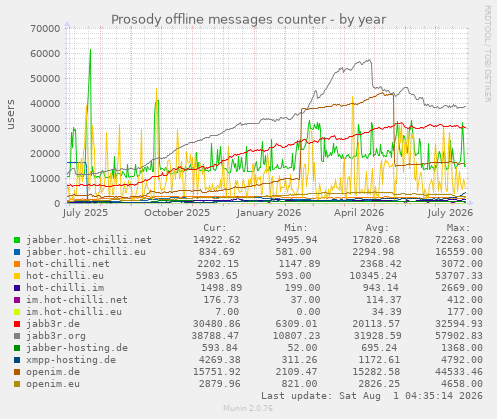Click the gray jabb3r.org line peak near April 2026
Screen dimensions: 497x419
[369, 60]
